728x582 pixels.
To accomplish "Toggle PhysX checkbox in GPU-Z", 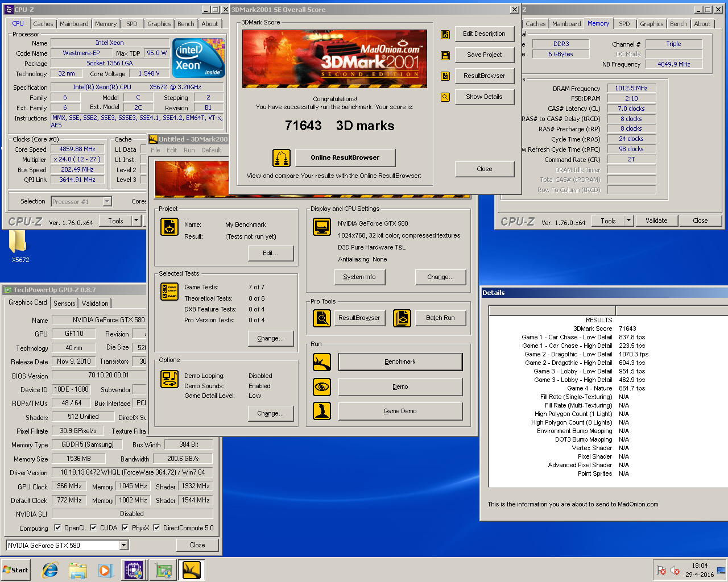I will pyautogui.click(x=125, y=527).
